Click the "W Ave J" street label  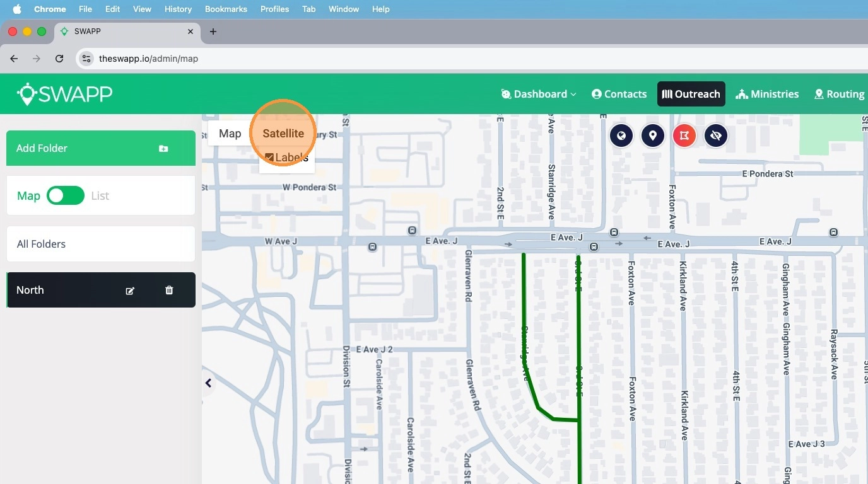pos(281,241)
